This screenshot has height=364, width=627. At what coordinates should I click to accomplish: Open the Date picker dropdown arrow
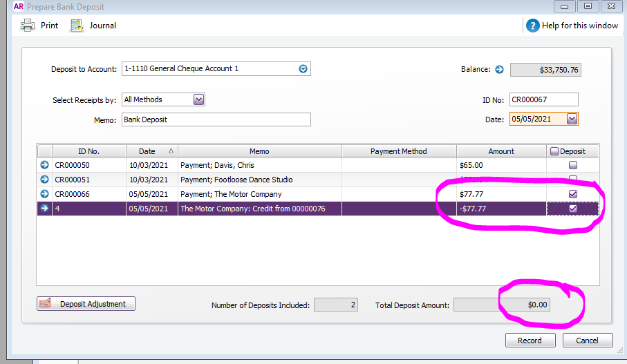571,119
